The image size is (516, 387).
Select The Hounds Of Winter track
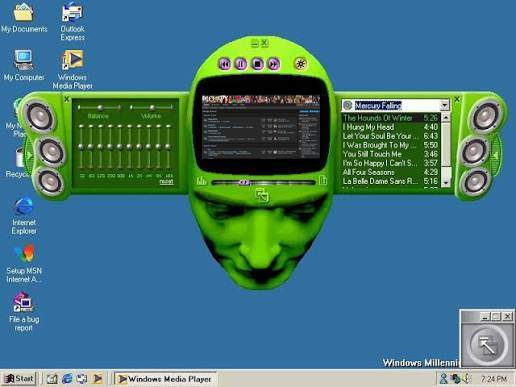pyautogui.click(x=390, y=118)
